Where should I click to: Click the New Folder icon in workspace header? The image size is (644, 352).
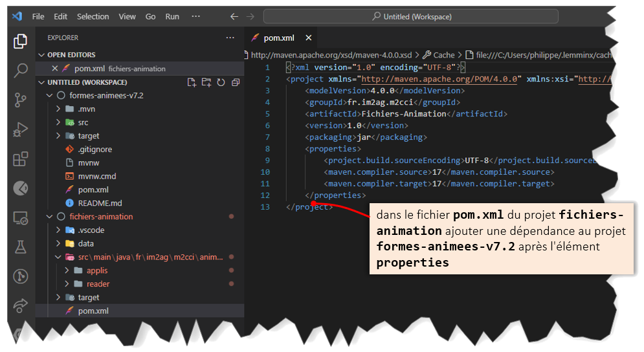tap(206, 82)
